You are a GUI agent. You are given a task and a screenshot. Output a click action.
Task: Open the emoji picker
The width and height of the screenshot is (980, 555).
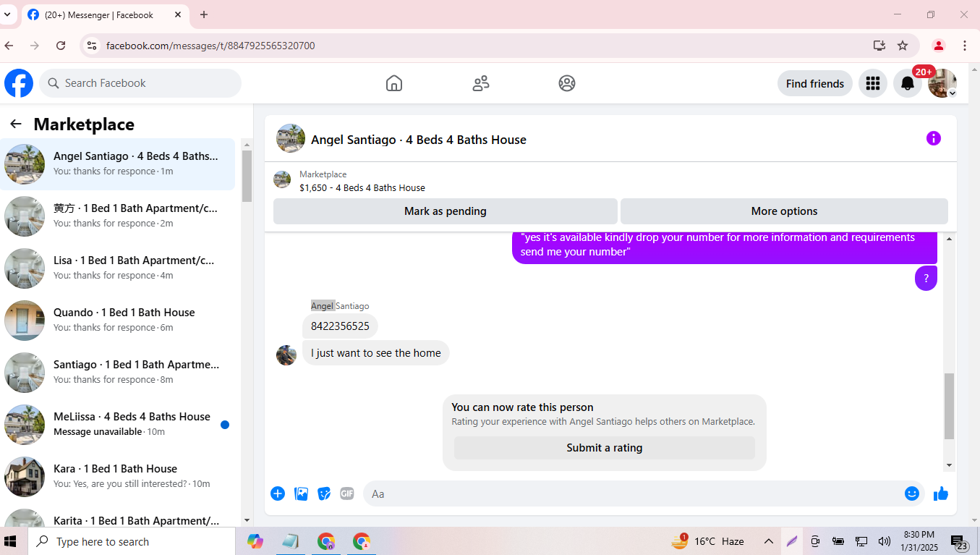[x=912, y=493]
